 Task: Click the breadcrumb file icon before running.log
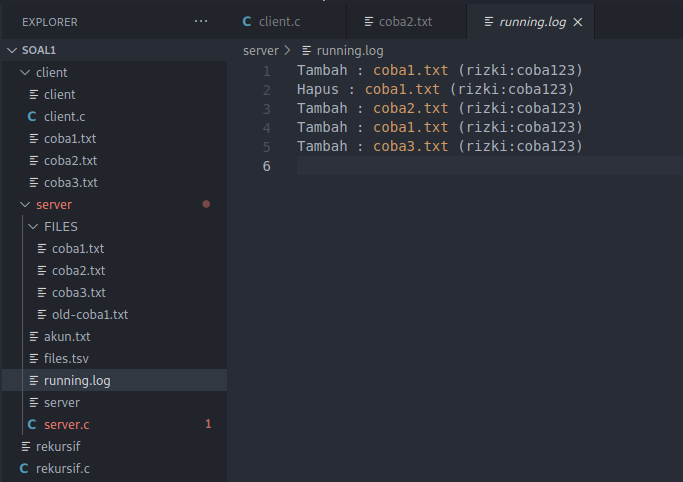coord(307,51)
